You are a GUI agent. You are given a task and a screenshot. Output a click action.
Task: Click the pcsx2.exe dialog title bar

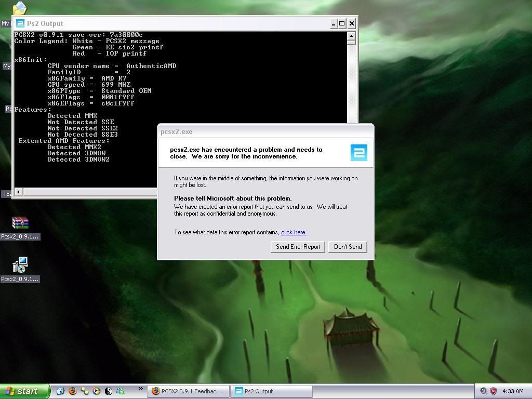265,131
